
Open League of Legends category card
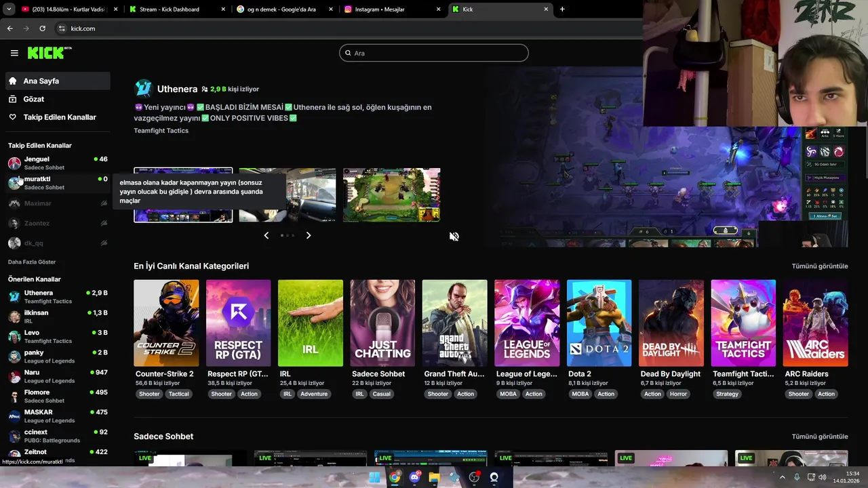(x=527, y=323)
